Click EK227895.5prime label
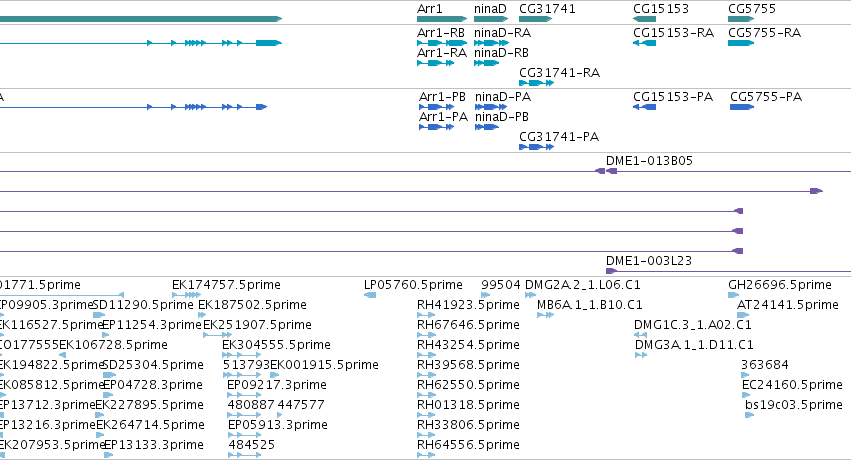Image resolution: width=851 pixels, height=460 pixels. pyautogui.click(x=149, y=405)
